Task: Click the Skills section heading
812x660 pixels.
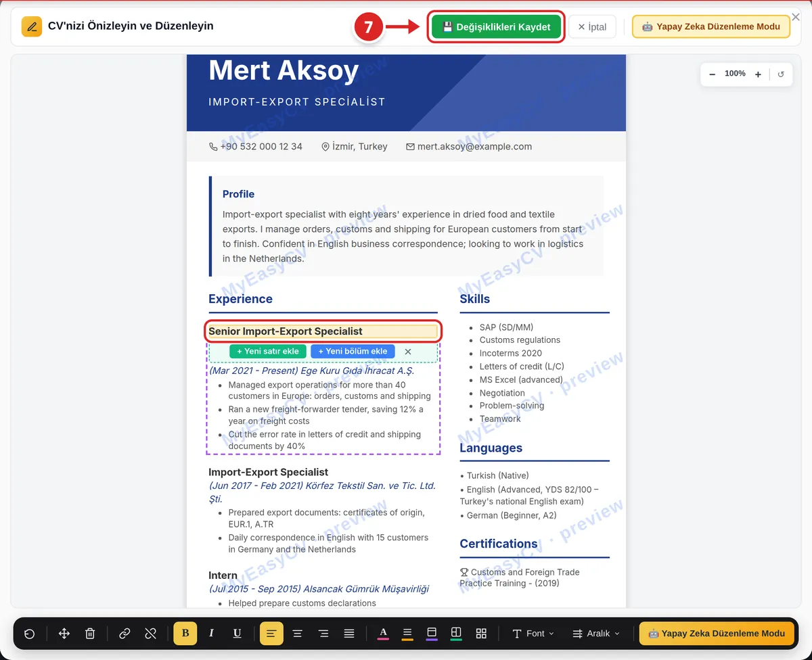Action: click(x=475, y=299)
